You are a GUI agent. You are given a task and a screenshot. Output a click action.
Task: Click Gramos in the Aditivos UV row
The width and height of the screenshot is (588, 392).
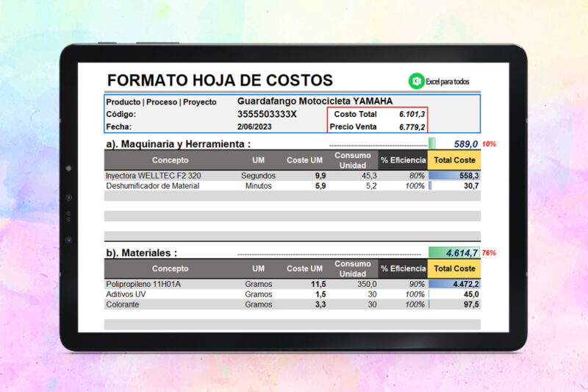259,294
